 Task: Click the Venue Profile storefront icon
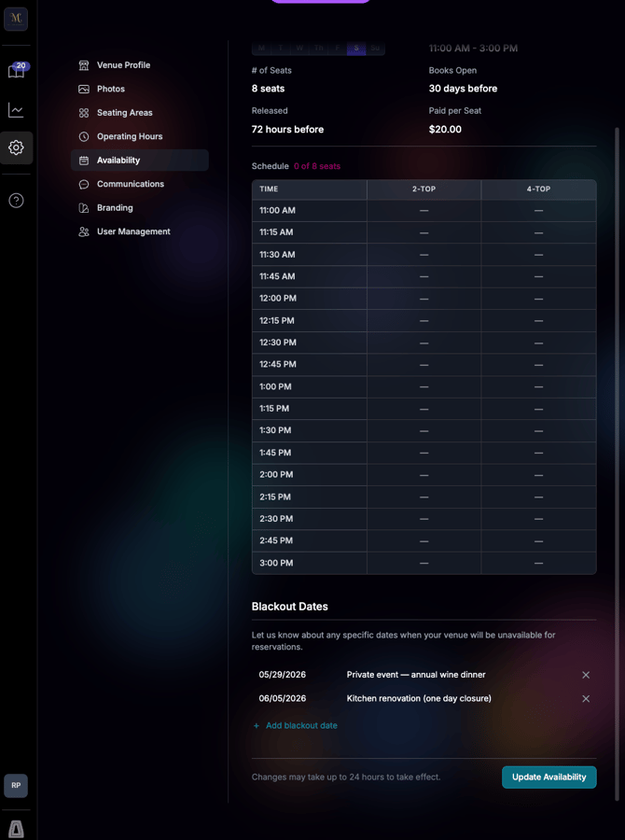[x=84, y=65]
